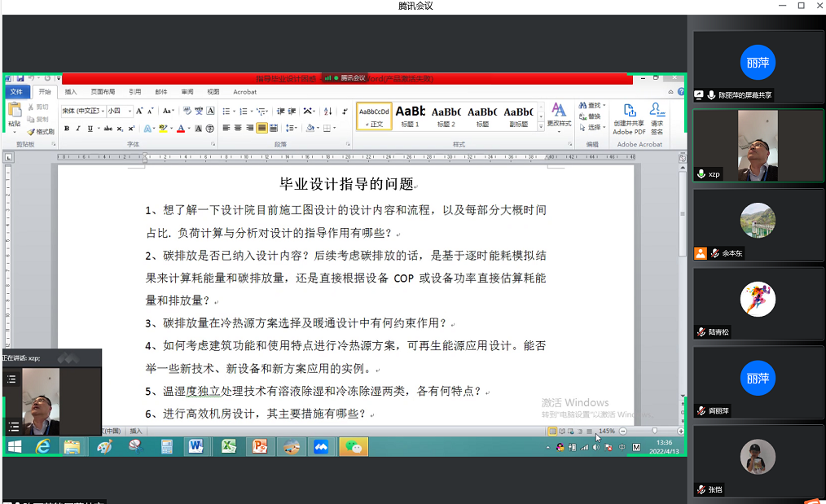Toggle justified paragraph alignment
This screenshot has width=826, height=504.
coord(261,128)
